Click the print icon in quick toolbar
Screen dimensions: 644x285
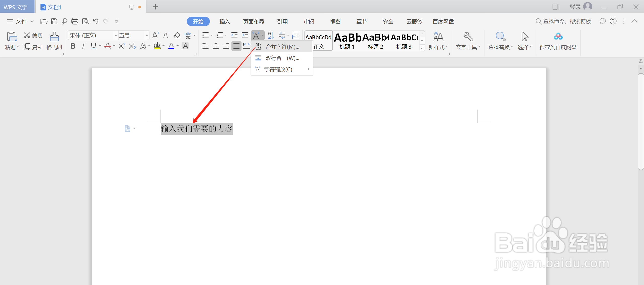point(75,21)
